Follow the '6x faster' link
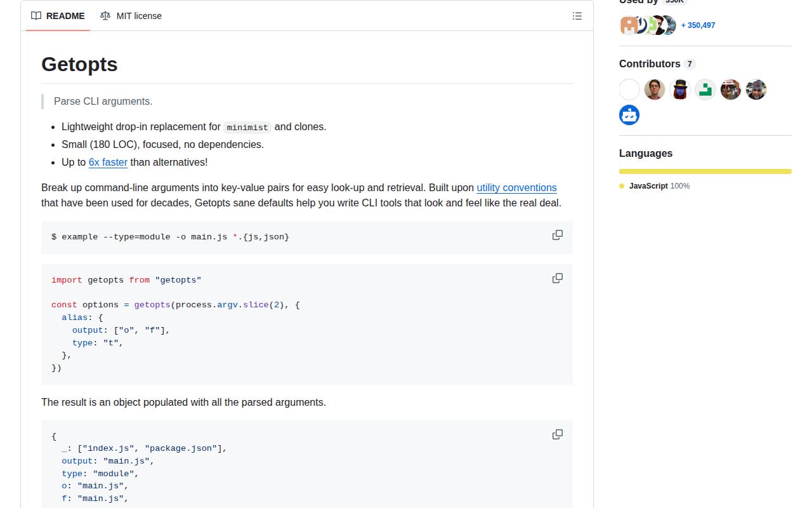The width and height of the screenshot is (812, 508). tap(108, 162)
